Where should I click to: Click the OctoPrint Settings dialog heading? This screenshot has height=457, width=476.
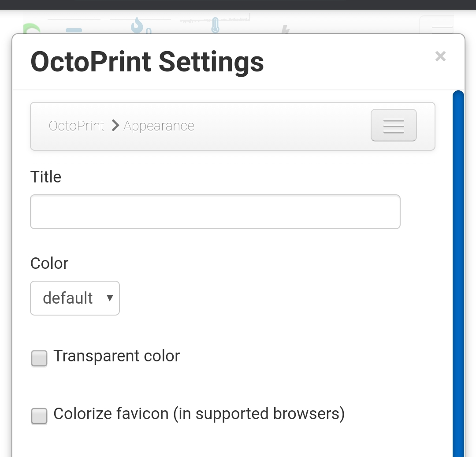click(x=147, y=62)
